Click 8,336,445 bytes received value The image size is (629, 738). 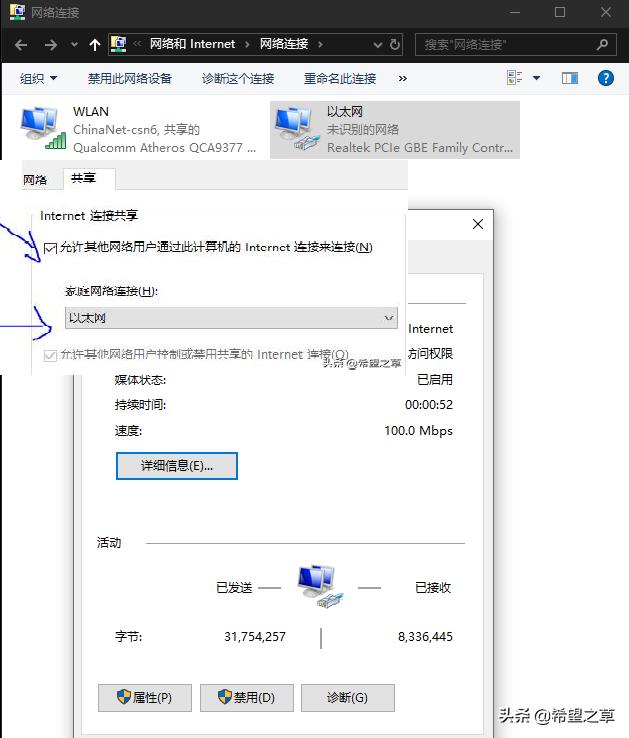[425, 637]
